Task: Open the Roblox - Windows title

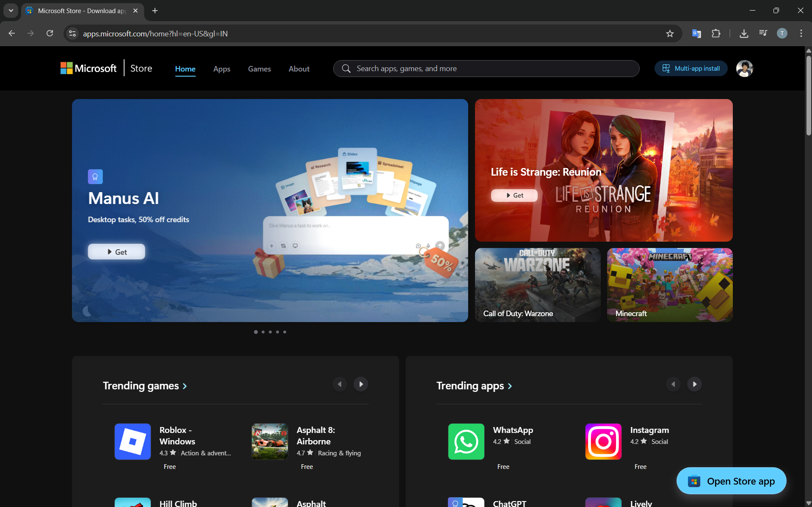Action: (177, 435)
